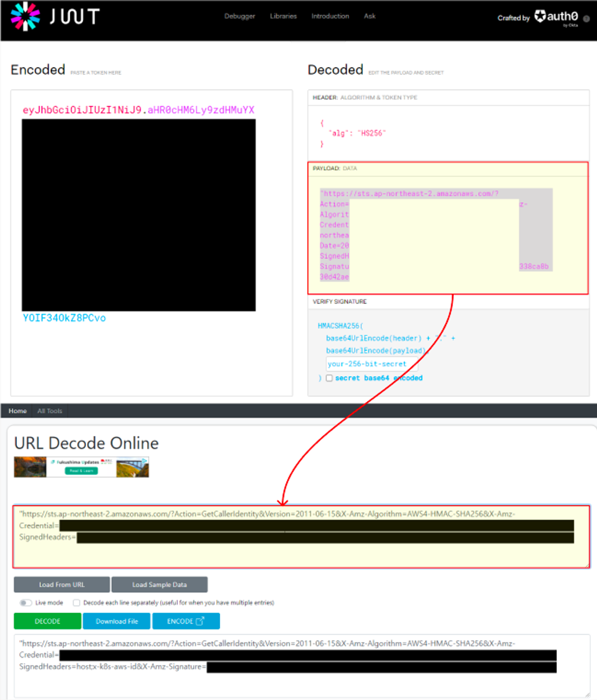The width and height of the screenshot is (597, 700).
Task: Click Load Sample Data button
Action: [159, 584]
